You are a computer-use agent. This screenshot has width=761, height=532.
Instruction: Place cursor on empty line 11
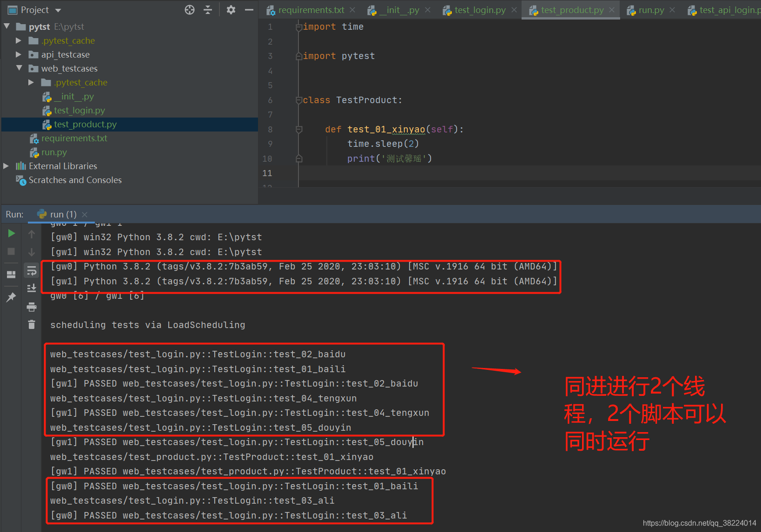(x=530, y=173)
